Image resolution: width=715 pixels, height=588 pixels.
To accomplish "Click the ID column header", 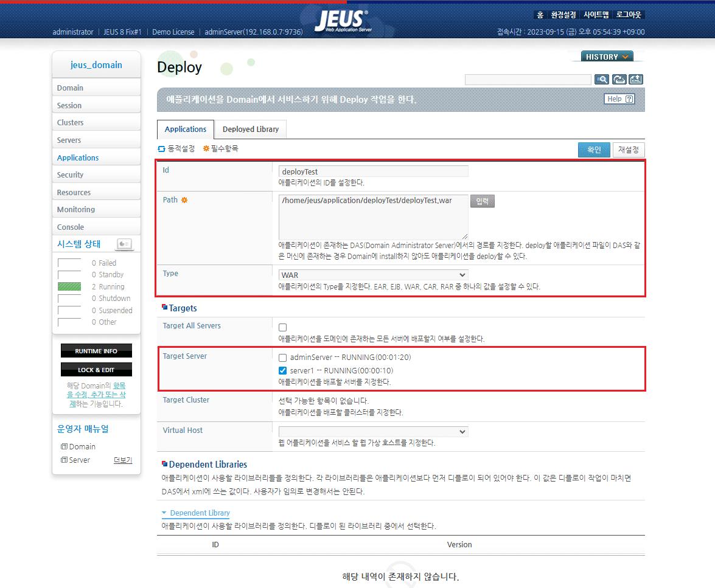I will coord(215,545).
